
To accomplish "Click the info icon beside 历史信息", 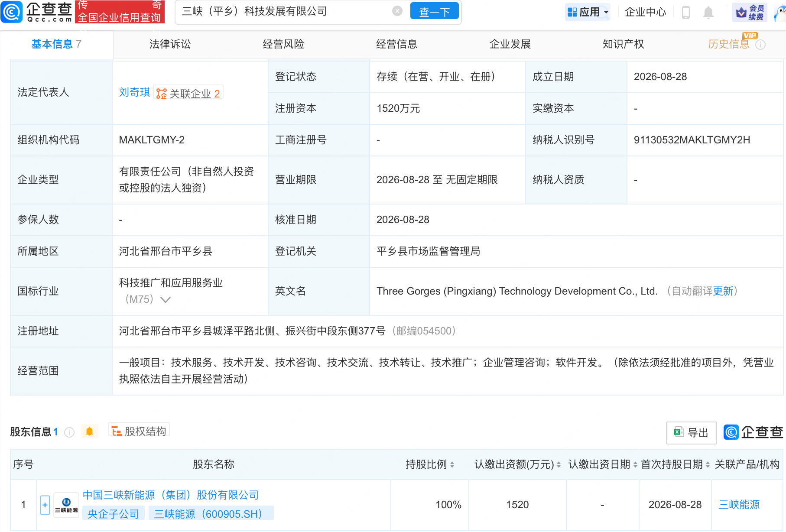I will (x=760, y=45).
